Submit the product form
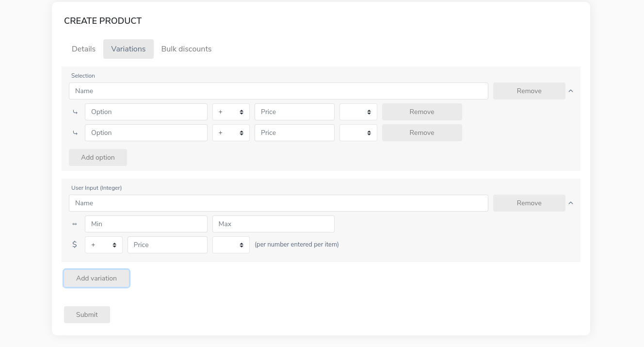This screenshot has height=347, width=644. [87, 314]
